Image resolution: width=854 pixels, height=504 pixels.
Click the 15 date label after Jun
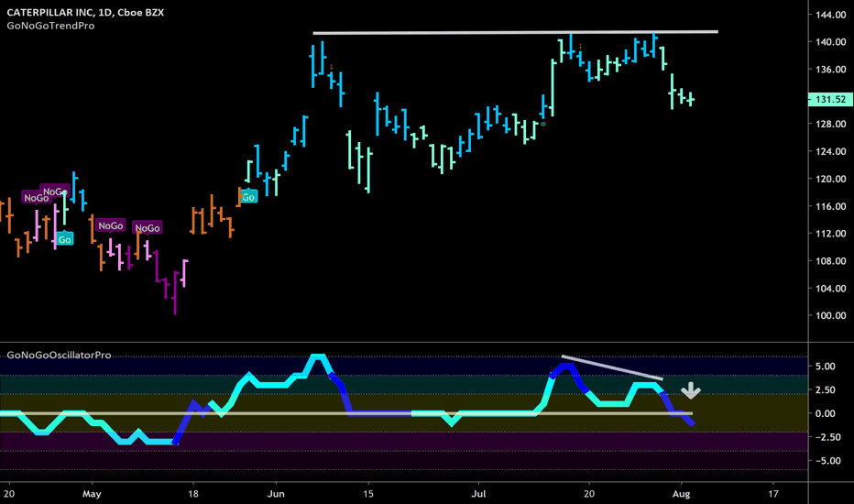(368, 494)
